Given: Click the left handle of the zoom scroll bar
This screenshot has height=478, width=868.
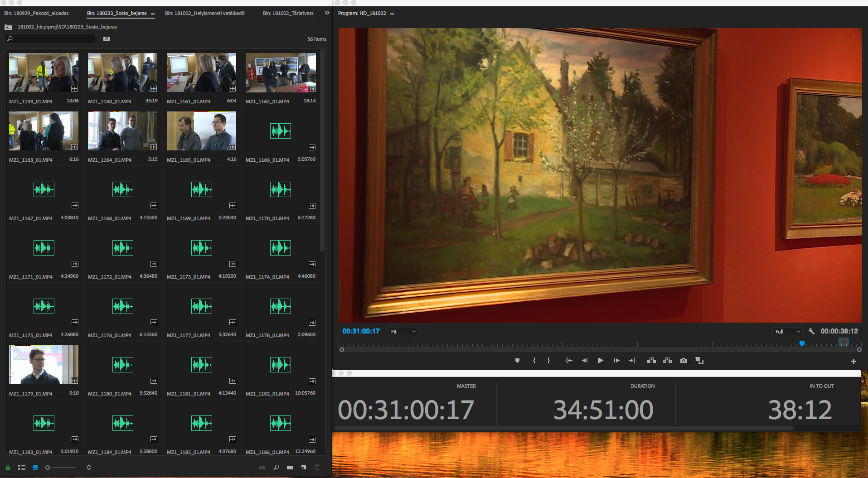Looking at the screenshot, I should point(342,349).
